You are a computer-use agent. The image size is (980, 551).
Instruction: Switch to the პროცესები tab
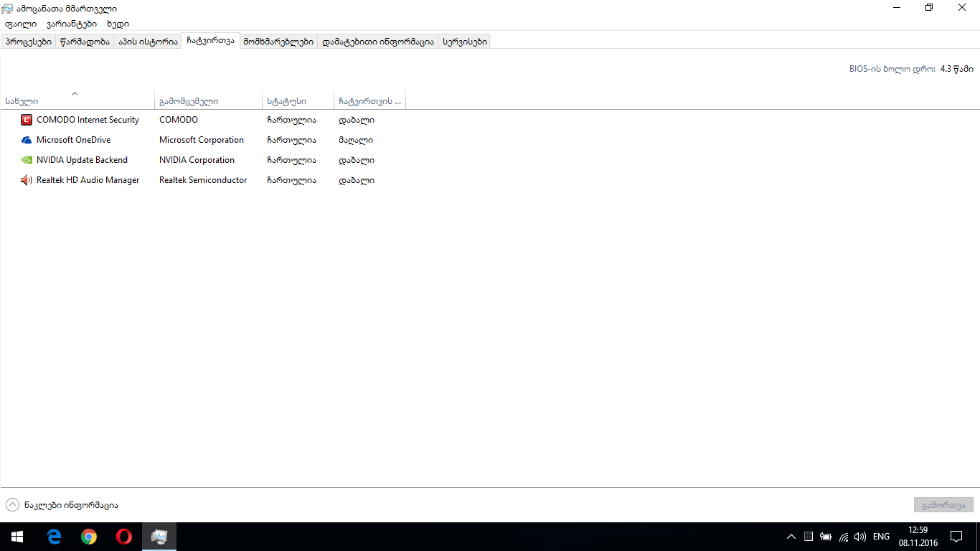pos(29,42)
